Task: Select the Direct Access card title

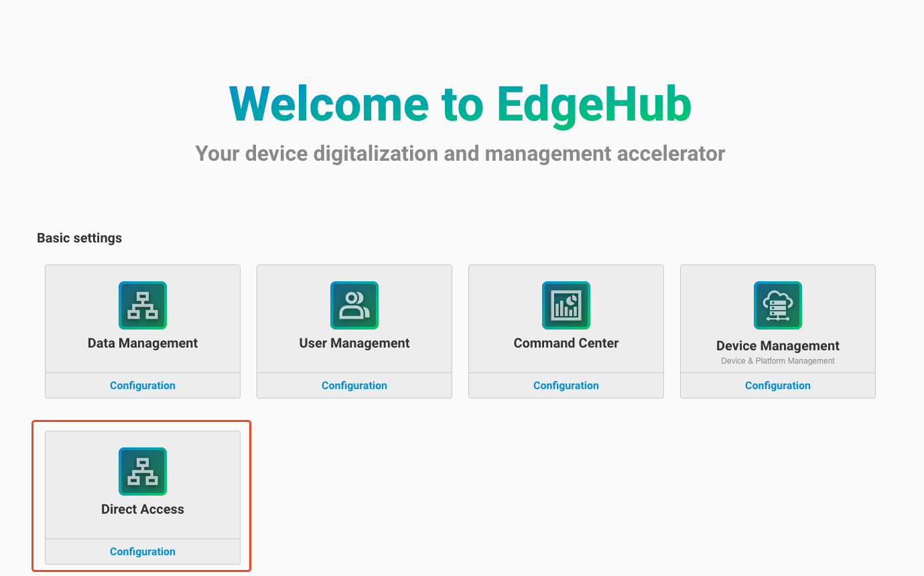Action: coord(143,510)
